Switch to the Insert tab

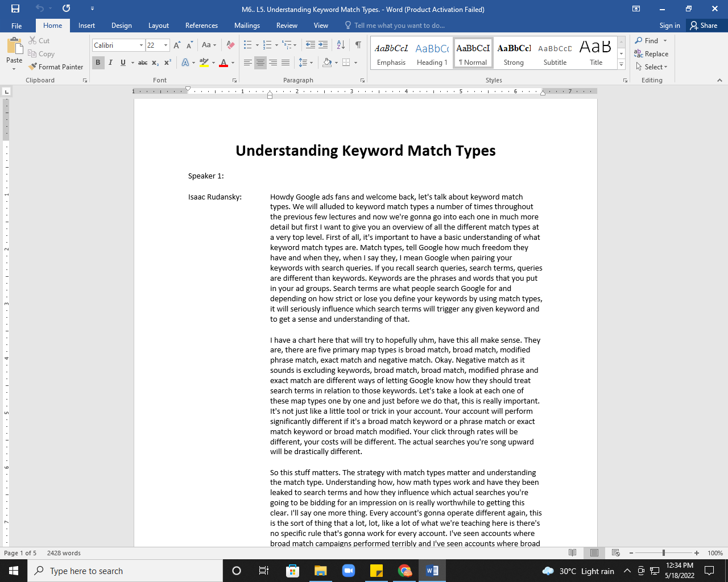[x=86, y=26]
